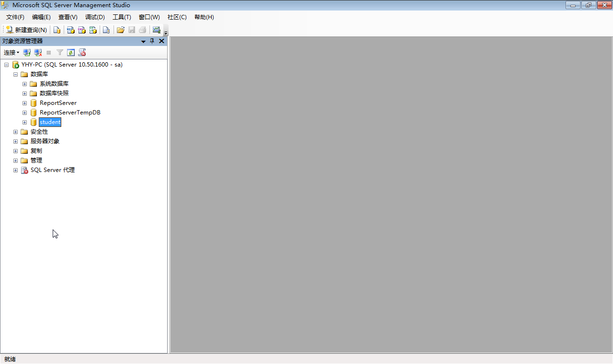This screenshot has height=364, width=613.
Task: Select the 管理 tree item
Action: [x=36, y=160]
